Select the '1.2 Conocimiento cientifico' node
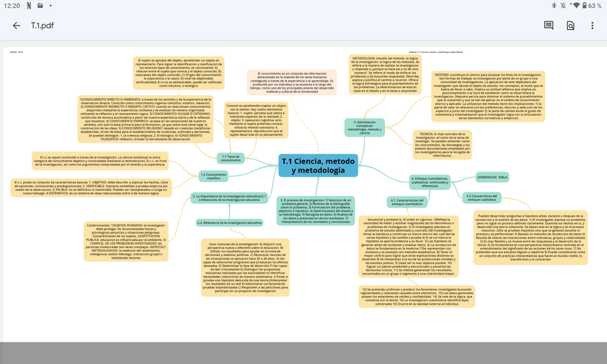The image size is (607, 364). [213, 175]
